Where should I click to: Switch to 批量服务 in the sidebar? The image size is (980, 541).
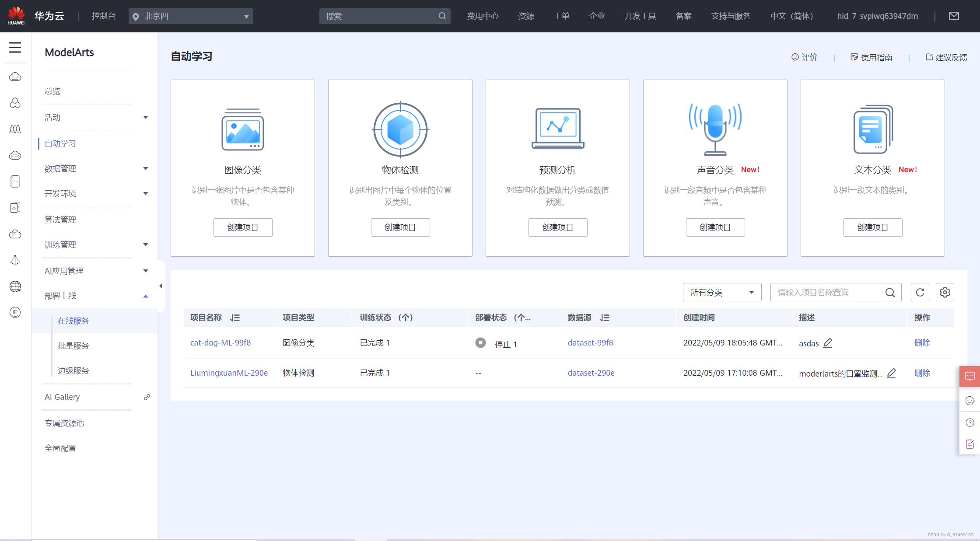74,345
